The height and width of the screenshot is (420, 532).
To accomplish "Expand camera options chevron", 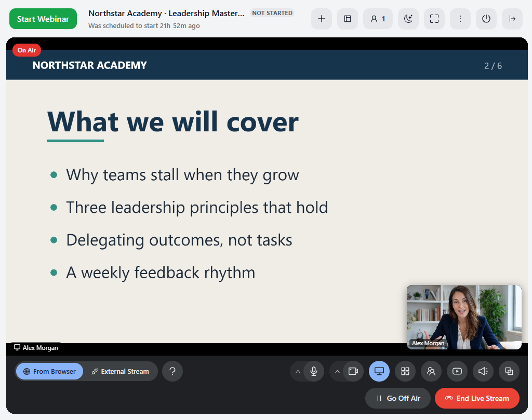I will (x=337, y=372).
